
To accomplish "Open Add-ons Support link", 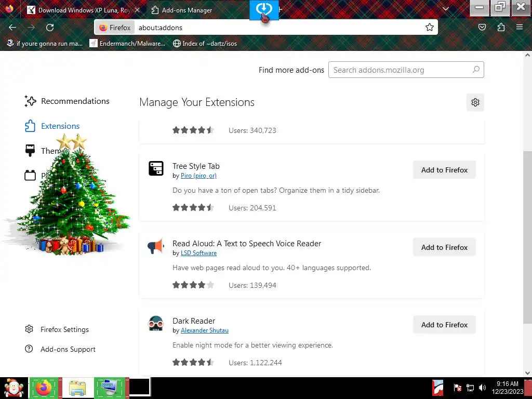I will point(60,349).
